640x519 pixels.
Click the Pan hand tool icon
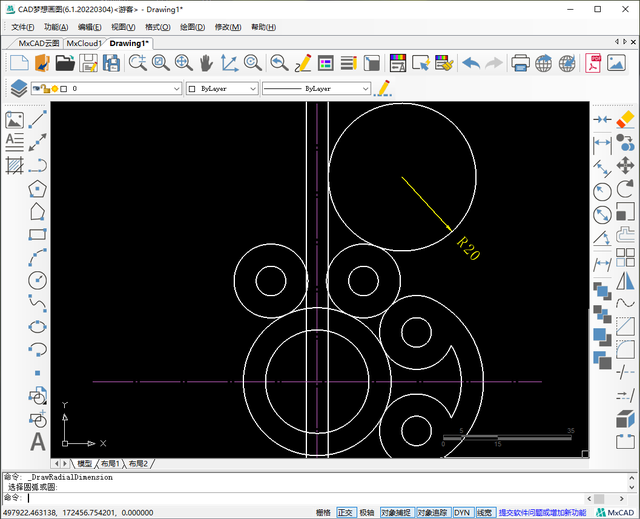(206, 63)
